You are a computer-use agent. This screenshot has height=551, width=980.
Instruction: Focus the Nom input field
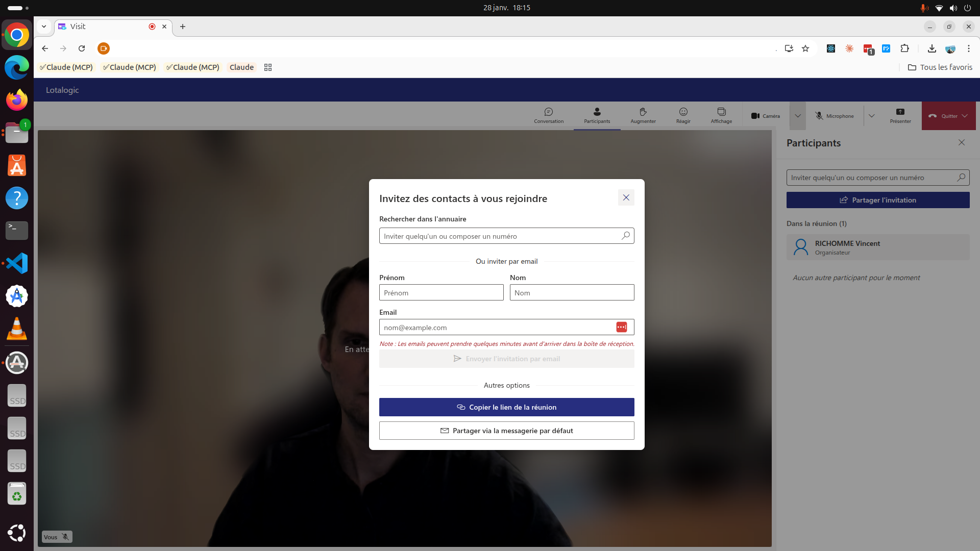click(x=572, y=292)
